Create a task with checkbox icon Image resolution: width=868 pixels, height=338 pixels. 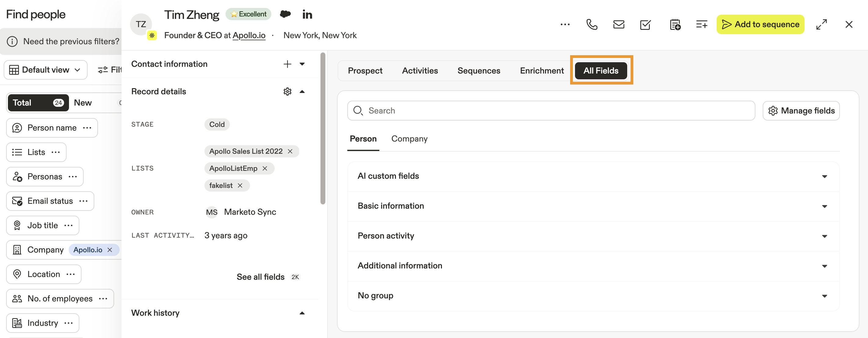[x=645, y=25]
